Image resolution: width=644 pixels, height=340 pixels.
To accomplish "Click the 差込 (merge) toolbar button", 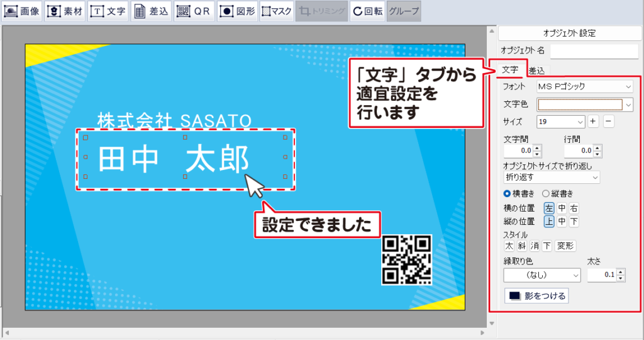I will [x=151, y=11].
